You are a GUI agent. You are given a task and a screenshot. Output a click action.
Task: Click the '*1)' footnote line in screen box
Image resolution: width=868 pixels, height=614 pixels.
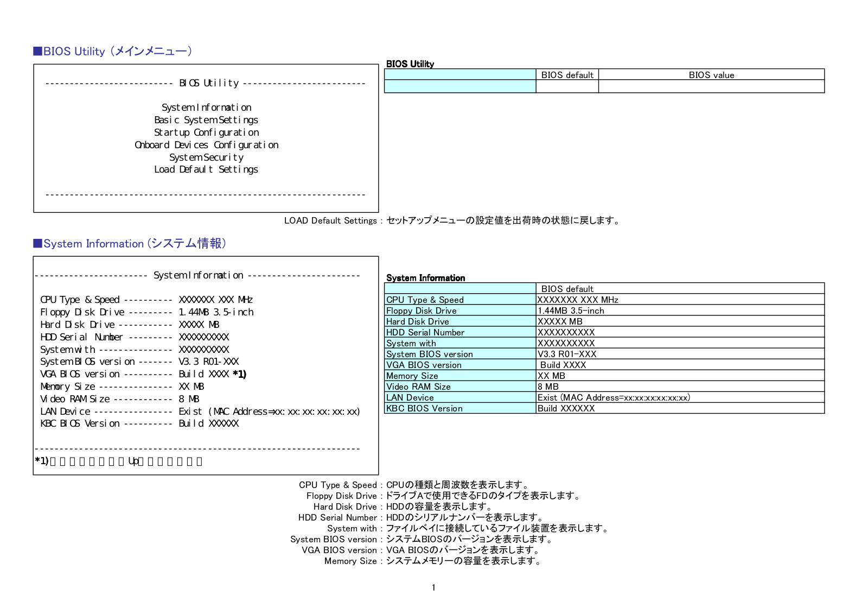(119, 461)
